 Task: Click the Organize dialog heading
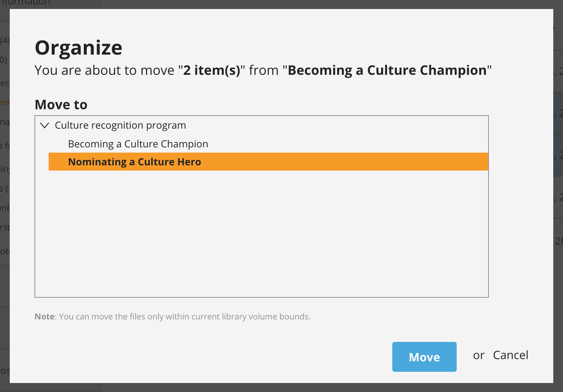coord(79,48)
